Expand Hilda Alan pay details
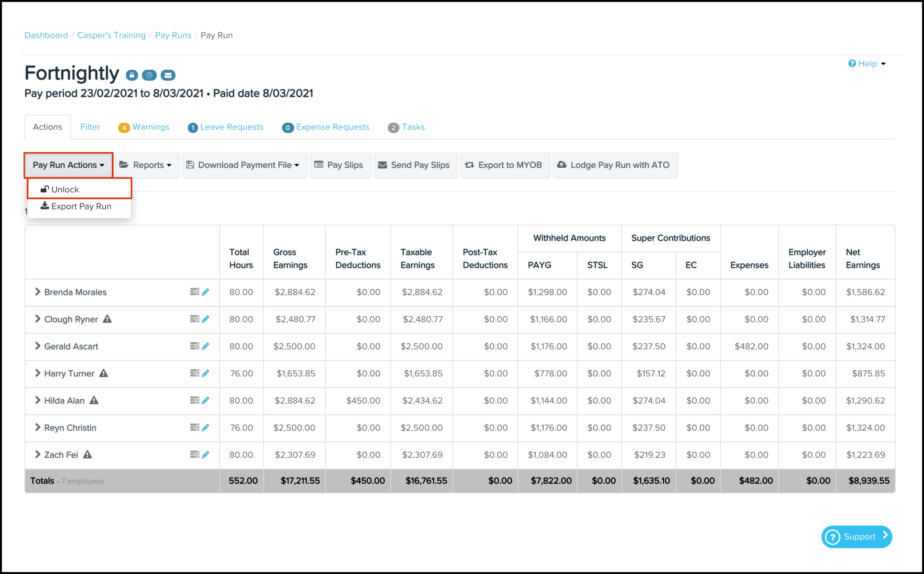This screenshot has height=574, width=924. tap(37, 400)
